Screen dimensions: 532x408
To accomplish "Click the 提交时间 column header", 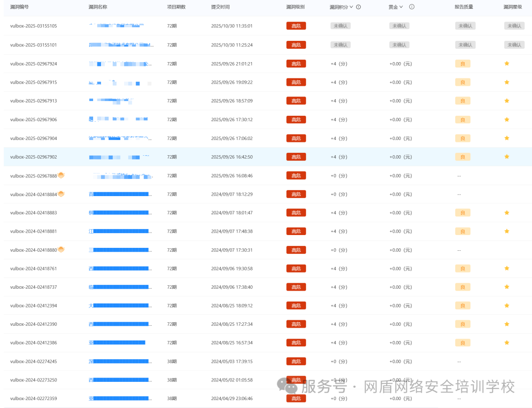I will pos(221,7).
